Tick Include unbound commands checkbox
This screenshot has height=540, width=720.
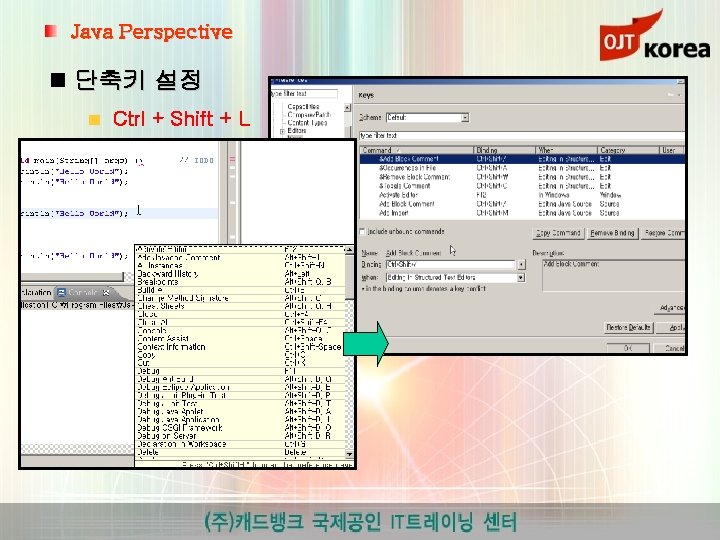[x=362, y=231]
